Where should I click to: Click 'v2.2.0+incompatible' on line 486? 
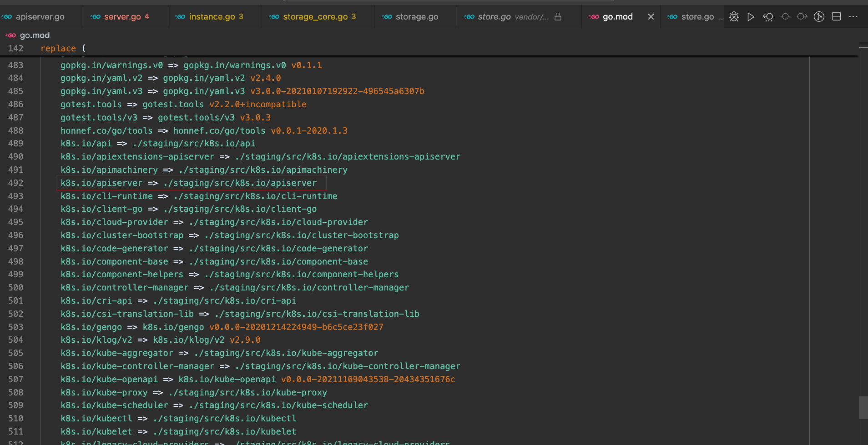(x=257, y=105)
